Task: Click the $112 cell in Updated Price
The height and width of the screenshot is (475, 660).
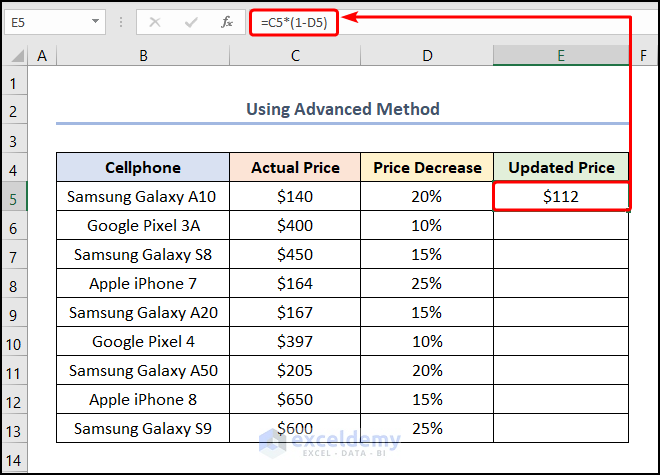Action: (561, 197)
